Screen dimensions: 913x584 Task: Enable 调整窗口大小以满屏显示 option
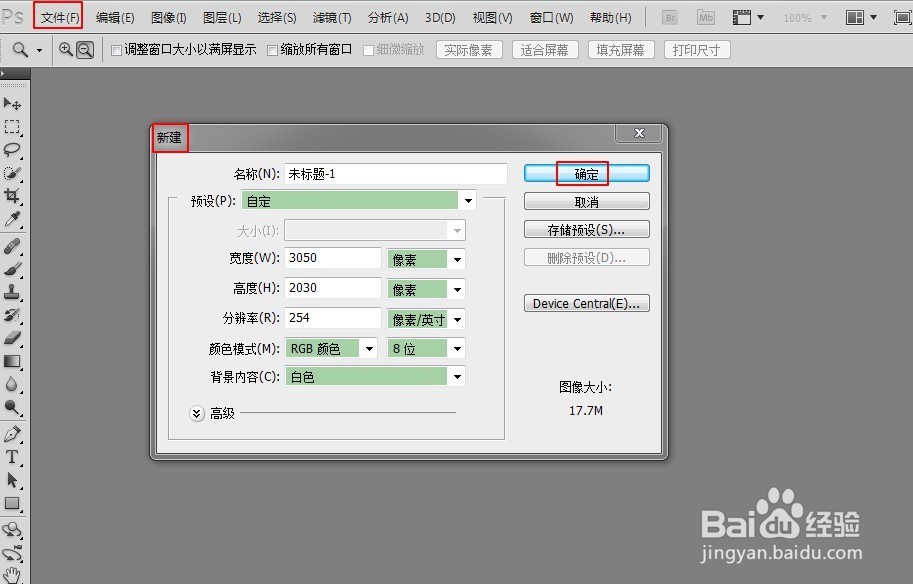coord(115,48)
